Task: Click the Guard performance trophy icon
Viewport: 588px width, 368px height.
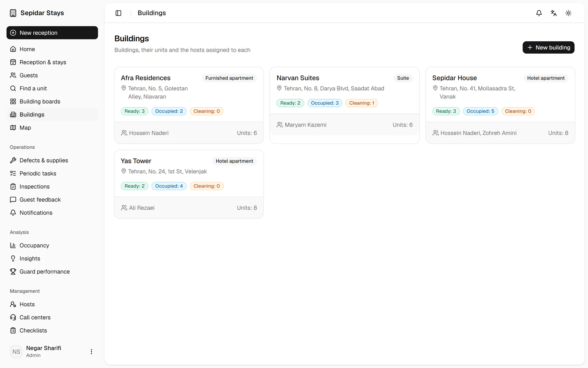Action: point(13,272)
